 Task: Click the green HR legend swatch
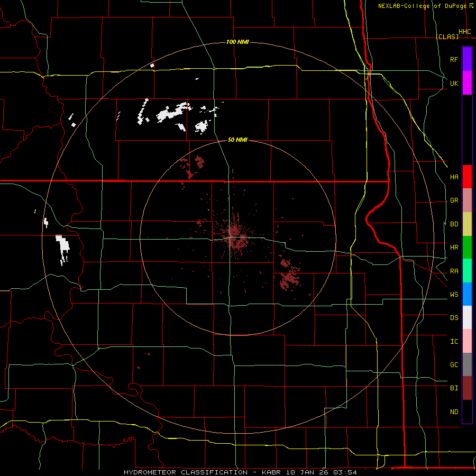point(467,248)
